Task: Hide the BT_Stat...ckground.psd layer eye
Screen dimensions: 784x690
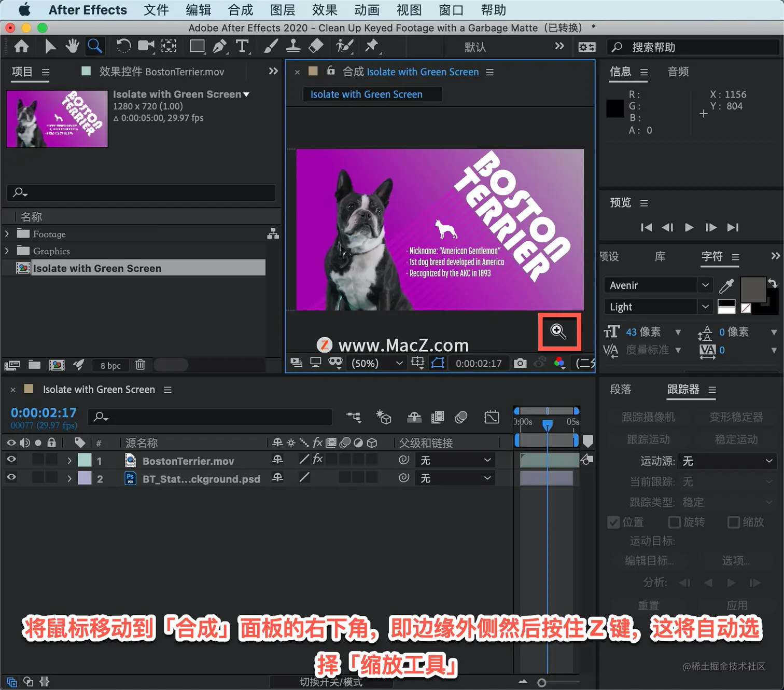Action: coord(11,477)
